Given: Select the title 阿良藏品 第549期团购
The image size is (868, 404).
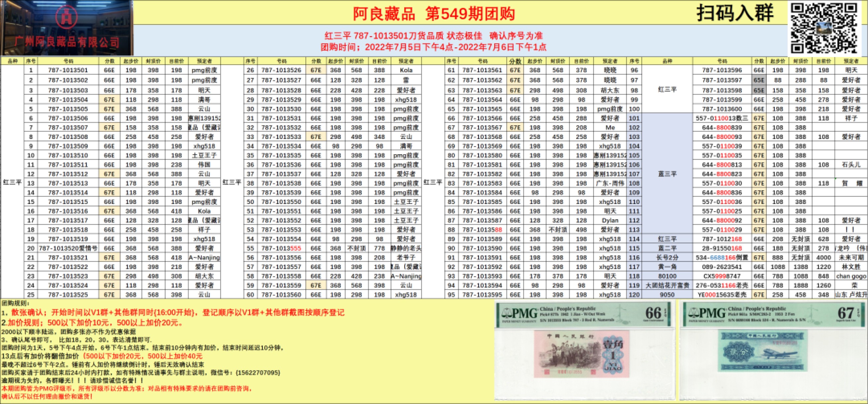Looking at the screenshot, I should (x=434, y=14).
